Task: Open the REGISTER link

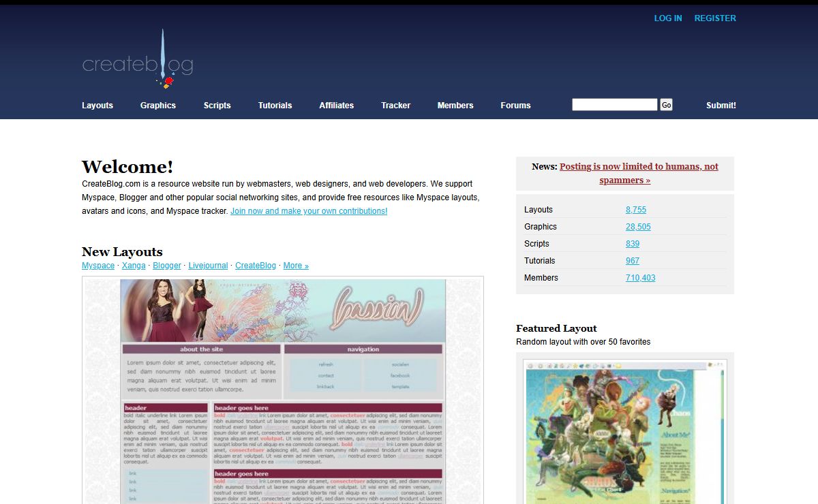Action: [715, 18]
